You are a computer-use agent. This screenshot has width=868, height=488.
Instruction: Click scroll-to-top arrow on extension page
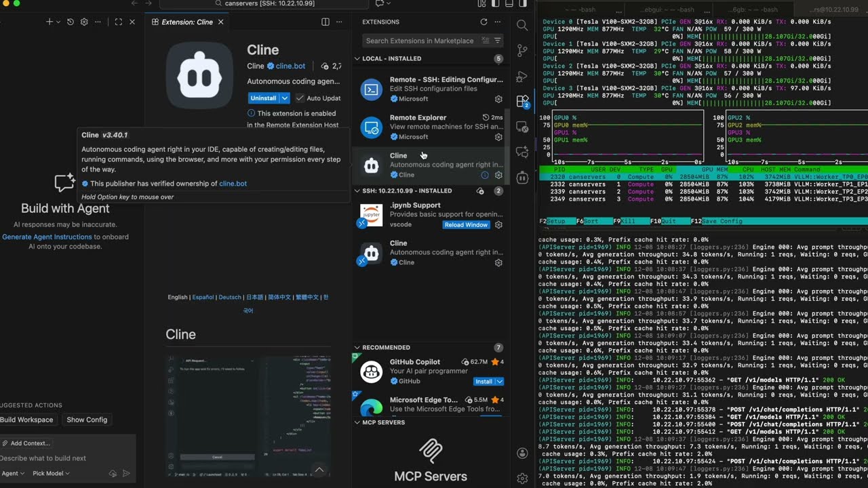tap(319, 470)
